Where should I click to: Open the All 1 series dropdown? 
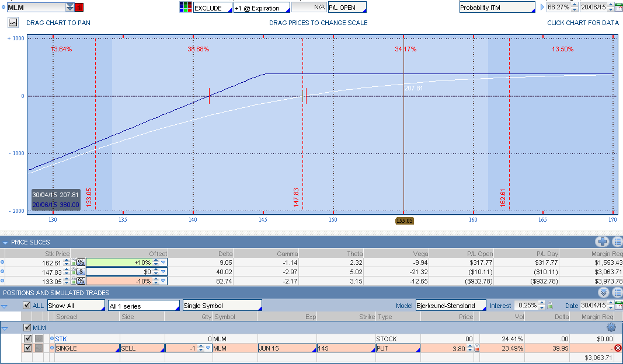pos(144,305)
